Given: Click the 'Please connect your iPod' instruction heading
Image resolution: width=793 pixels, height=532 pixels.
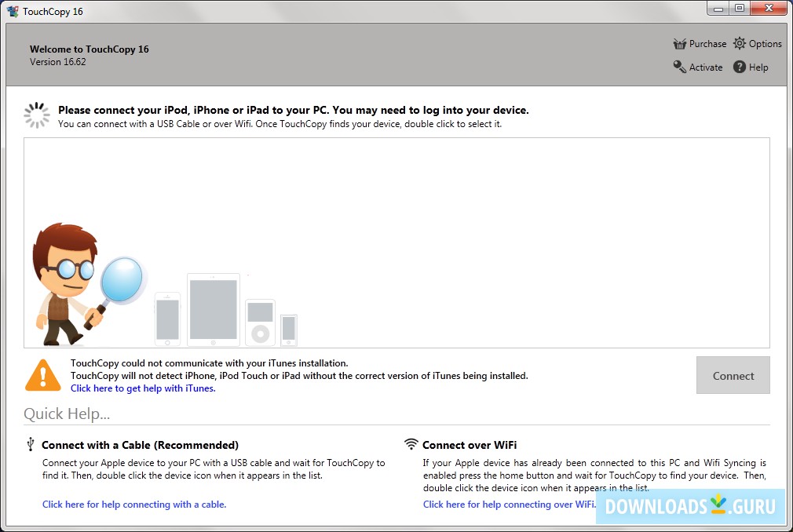Looking at the screenshot, I should point(294,110).
